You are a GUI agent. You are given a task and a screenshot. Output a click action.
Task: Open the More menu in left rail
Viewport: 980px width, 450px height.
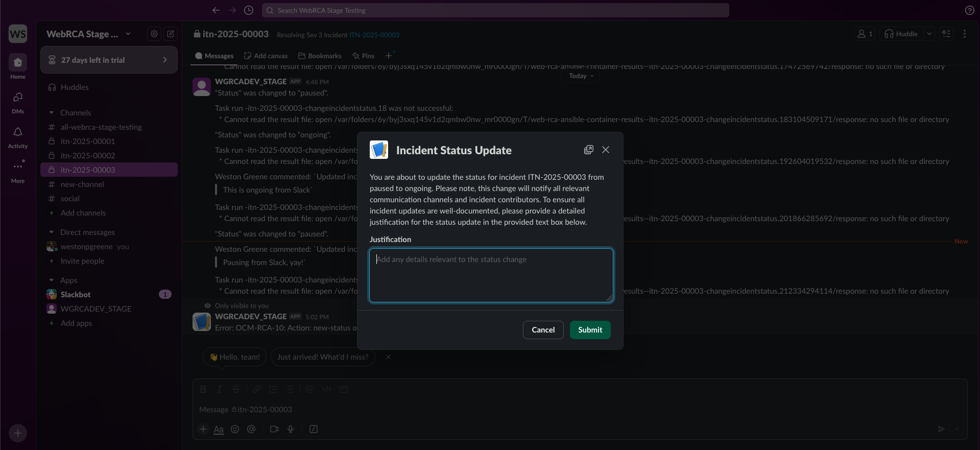point(18,172)
